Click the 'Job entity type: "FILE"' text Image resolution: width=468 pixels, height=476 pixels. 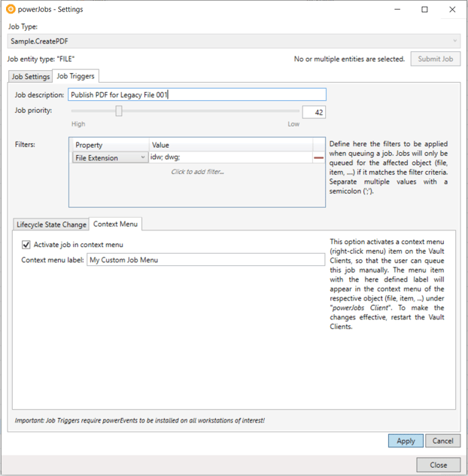tap(41, 59)
